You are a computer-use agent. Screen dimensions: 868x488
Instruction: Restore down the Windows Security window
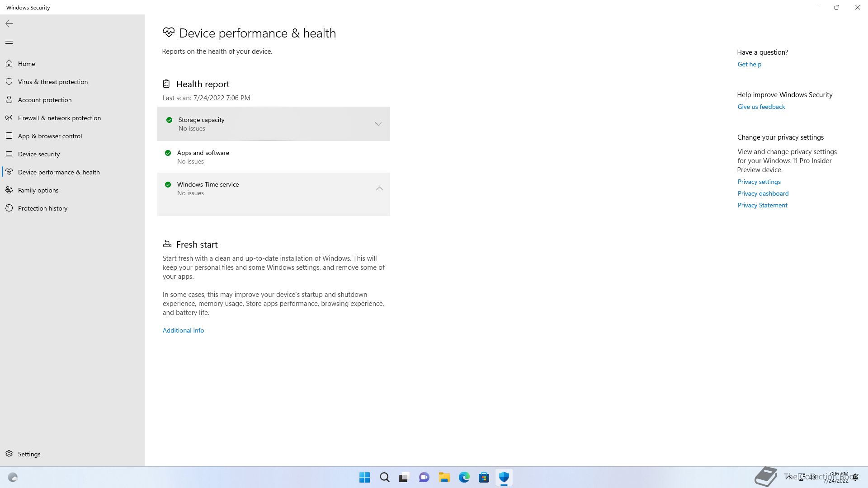tap(837, 7)
